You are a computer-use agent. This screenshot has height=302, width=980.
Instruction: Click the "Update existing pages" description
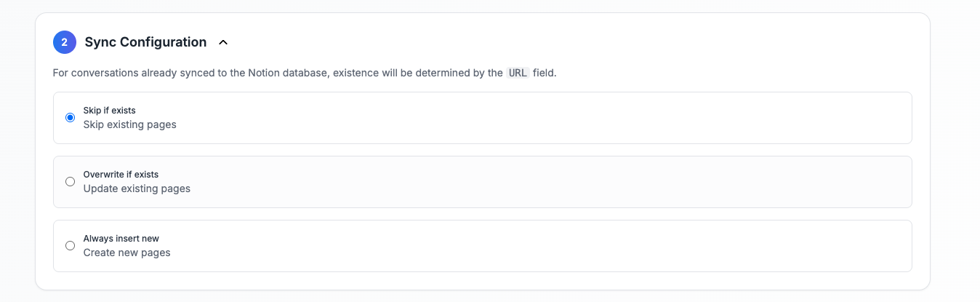click(137, 188)
